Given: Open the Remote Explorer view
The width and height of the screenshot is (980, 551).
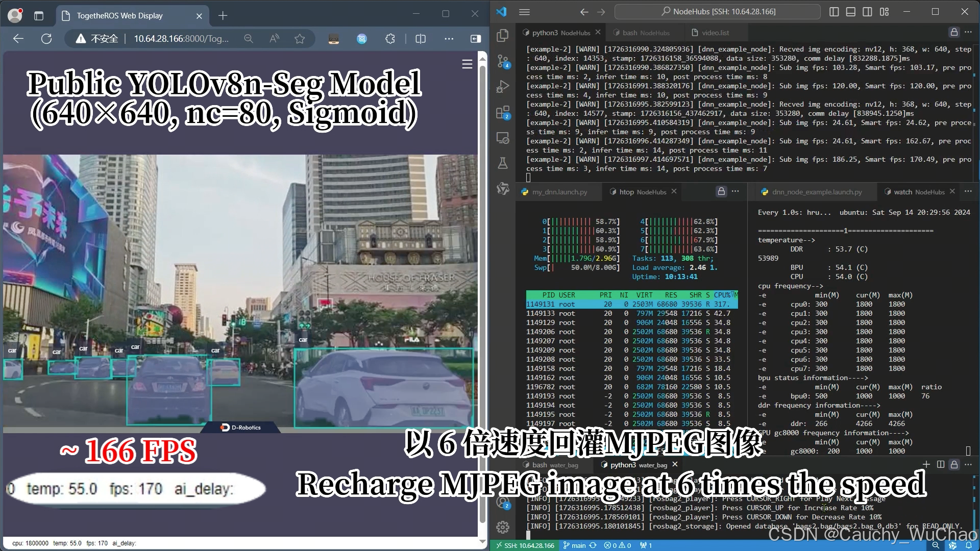Looking at the screenshot, I should point(503,138).
